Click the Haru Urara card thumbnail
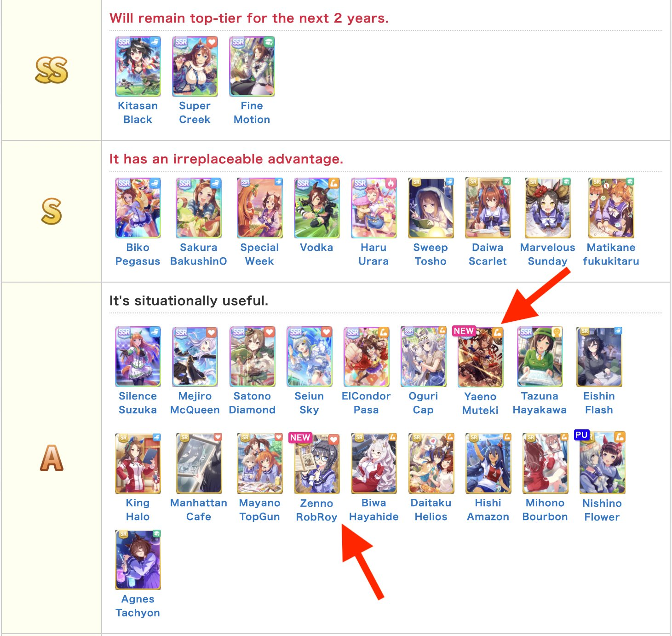This screenshot has height=636, width=672. tap(373, 208)
